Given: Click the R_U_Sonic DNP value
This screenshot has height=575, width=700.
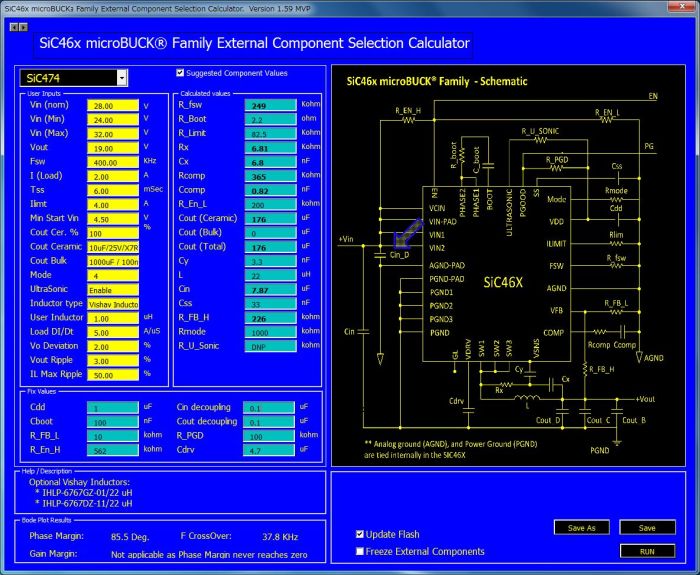Looking at the screenshot, I should (271, 346).
